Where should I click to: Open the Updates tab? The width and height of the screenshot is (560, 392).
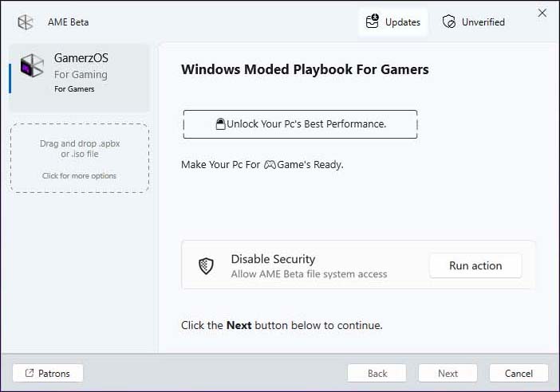point(393,22)
